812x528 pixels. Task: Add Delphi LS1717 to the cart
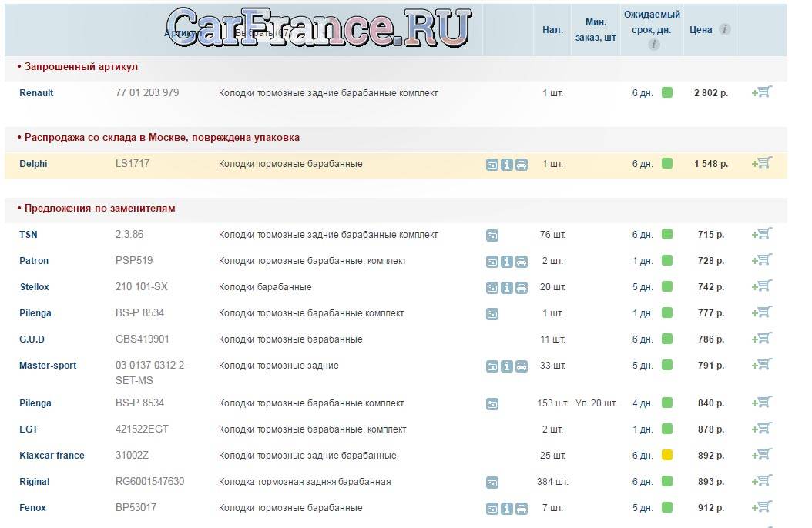(x=762, y=163)
